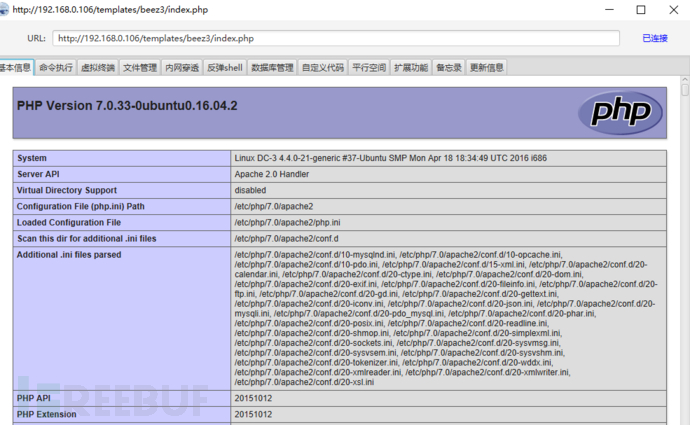The width and height of the screenshot is (690, 425).
Task: Open the 自定义代码 tab
Action: pos(323,67)
